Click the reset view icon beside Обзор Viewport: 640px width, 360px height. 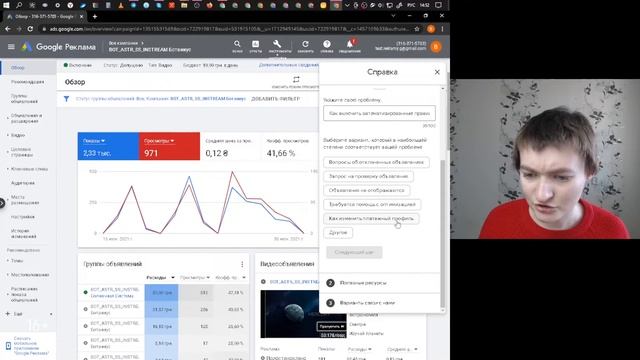[296, 79]
